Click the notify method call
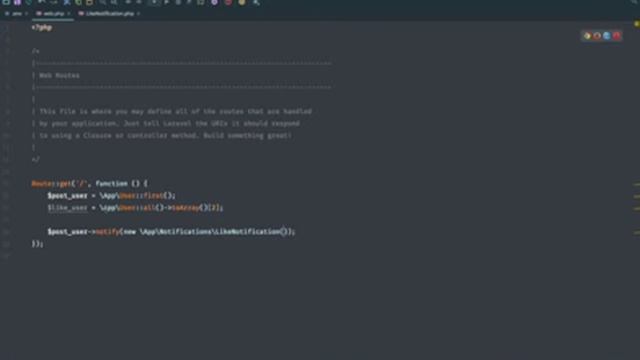Image resolution: width=640 pixels, height=360 pixels. tap(108, 232)
